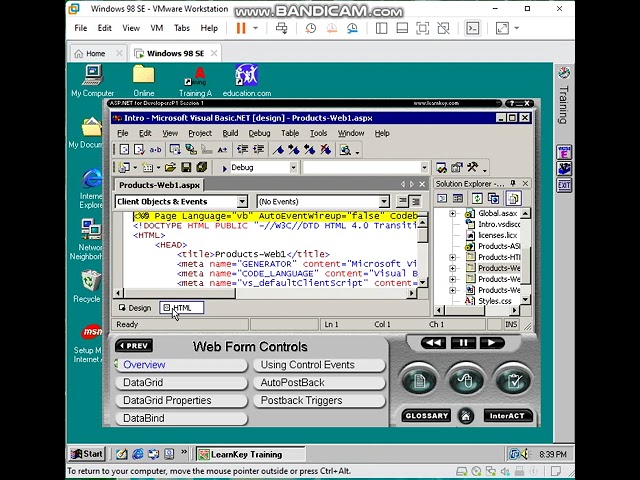Open Debug menu in Visual Basic.NET
This screenshot has width=640, height=480.
(259, 133)
